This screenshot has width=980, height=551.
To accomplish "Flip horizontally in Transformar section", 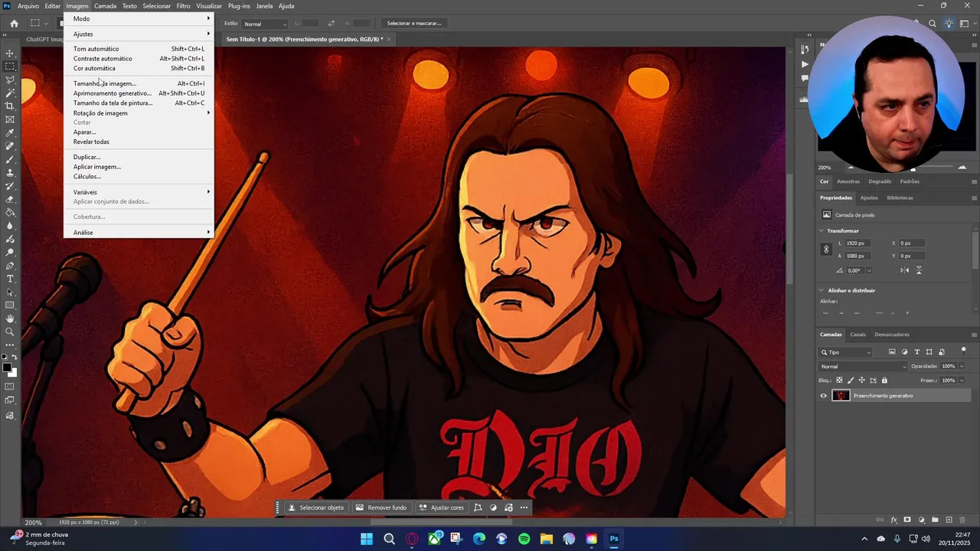I will 904,270.
